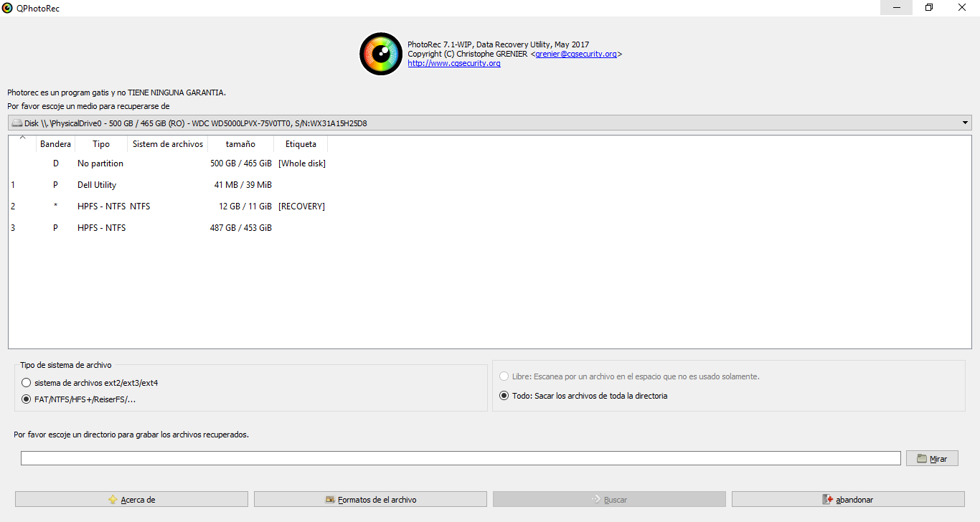
Task: Select the ext2/ext3/ext4 filesystem option
Action: [90, 383]
